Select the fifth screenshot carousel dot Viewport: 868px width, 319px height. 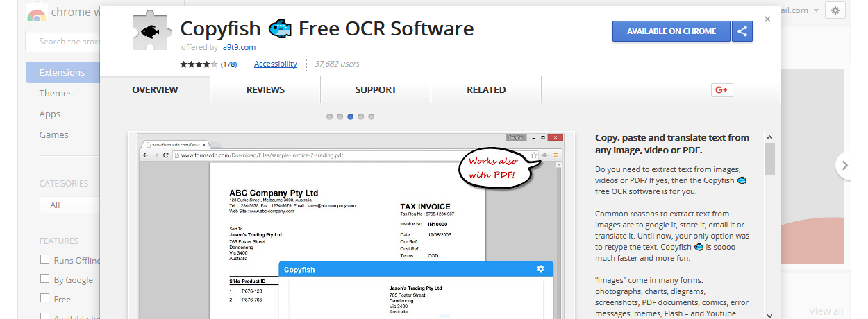coord(372,117)
